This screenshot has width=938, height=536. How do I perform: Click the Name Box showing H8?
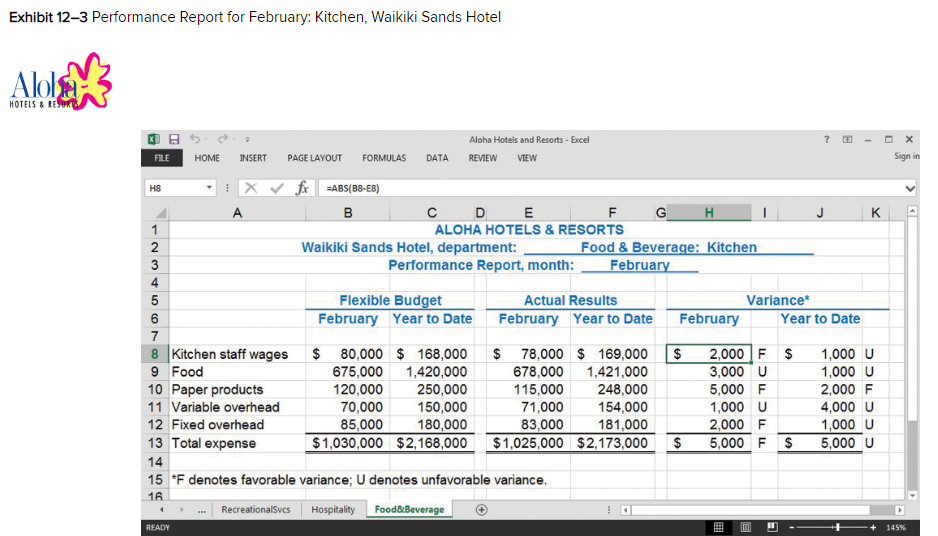coord(175,188)
